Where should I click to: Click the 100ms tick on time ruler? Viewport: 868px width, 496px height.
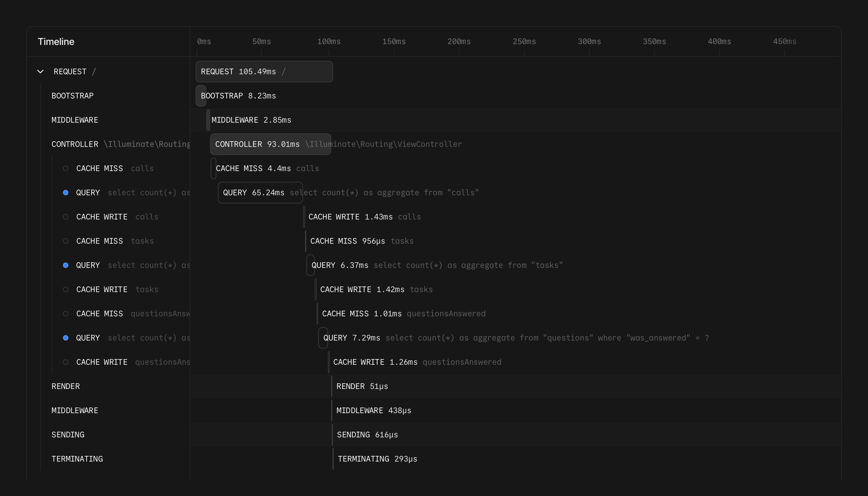point(329,42)
